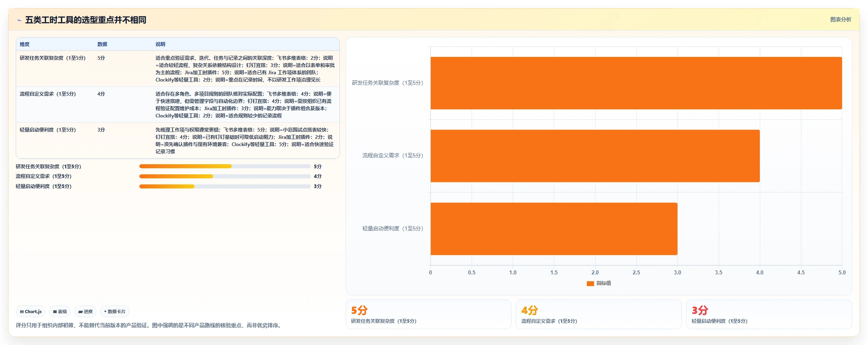The image size is (868, 345).
Task: Click the Chart.js tag chip
Action: (31, 312)
